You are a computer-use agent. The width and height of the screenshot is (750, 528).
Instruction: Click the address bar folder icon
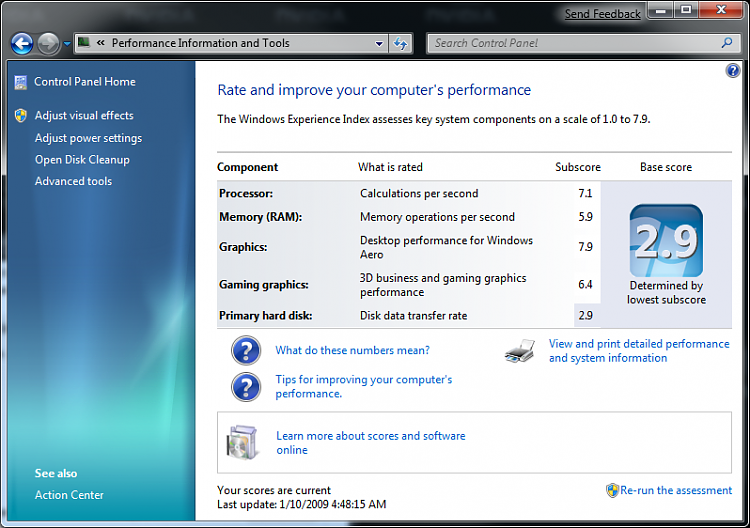(x=84, y=43)
